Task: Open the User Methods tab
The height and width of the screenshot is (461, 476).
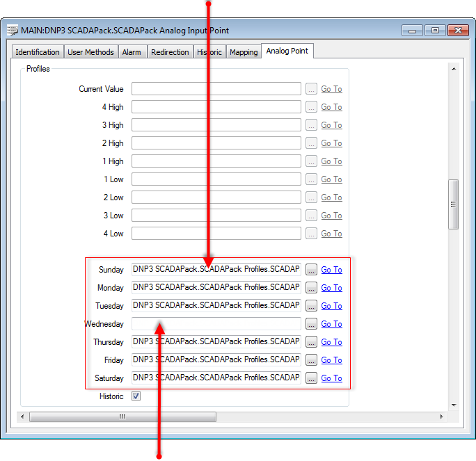Action: tap(90, 52)
